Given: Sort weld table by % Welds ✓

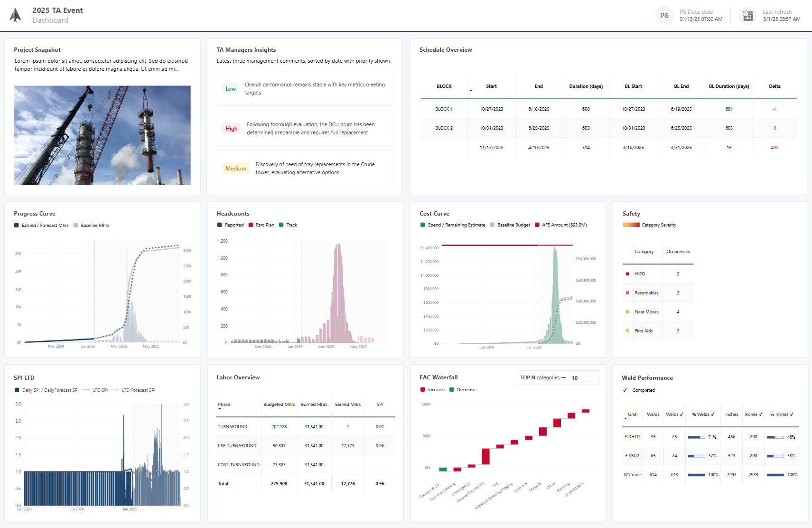Looking at the screenshot, I should click(703, 415).
